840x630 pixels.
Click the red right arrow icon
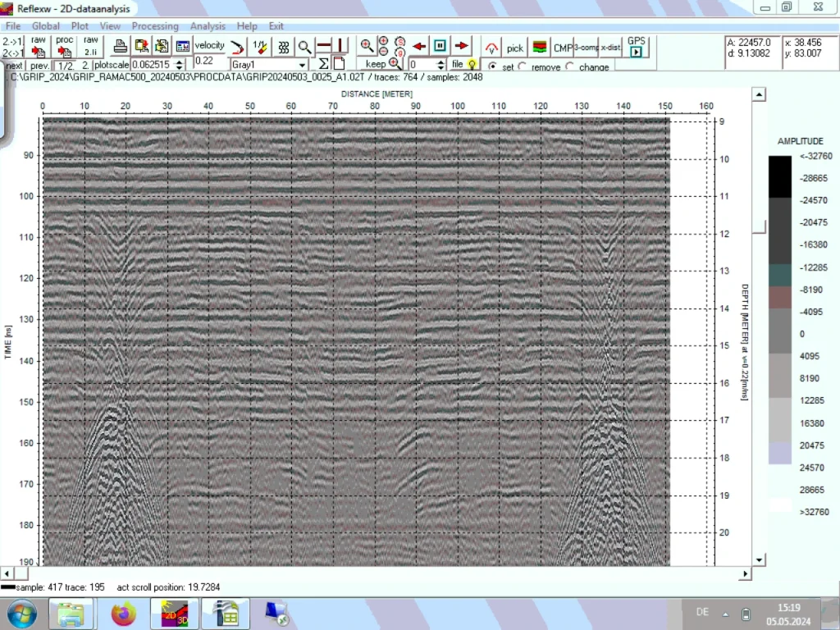[x=461, y=46]
